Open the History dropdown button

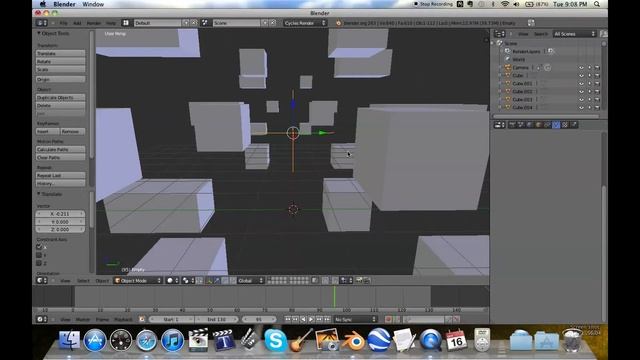[61, 184]
